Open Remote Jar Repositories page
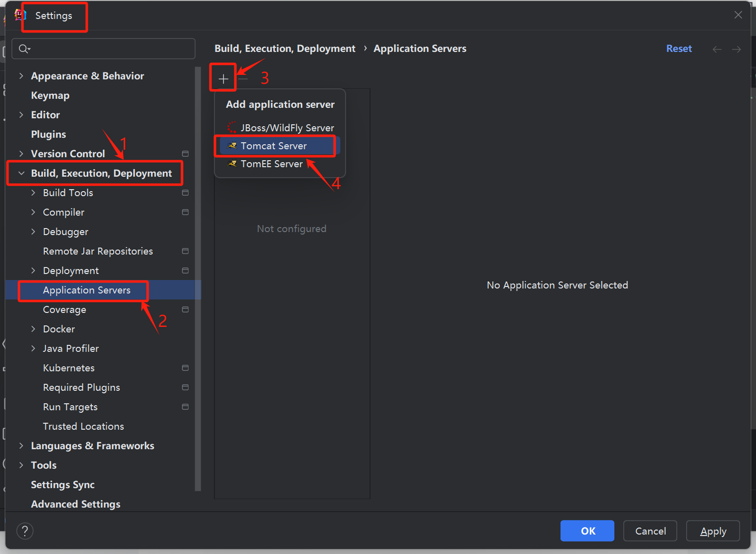This screenshot has width=756, height=554. (x=98, y=251)
